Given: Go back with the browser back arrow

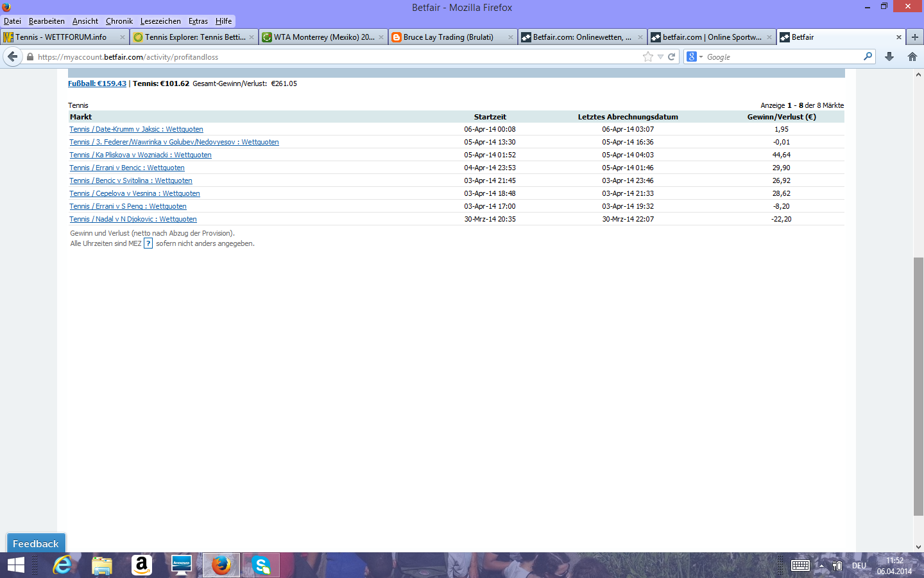Looking at the screenshot, I should (x=13, y=57).
